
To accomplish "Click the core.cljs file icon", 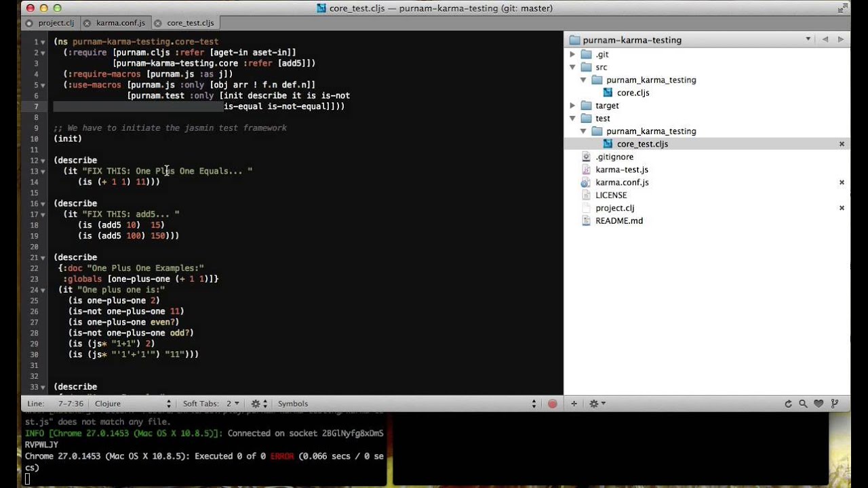I will [608, 93].
